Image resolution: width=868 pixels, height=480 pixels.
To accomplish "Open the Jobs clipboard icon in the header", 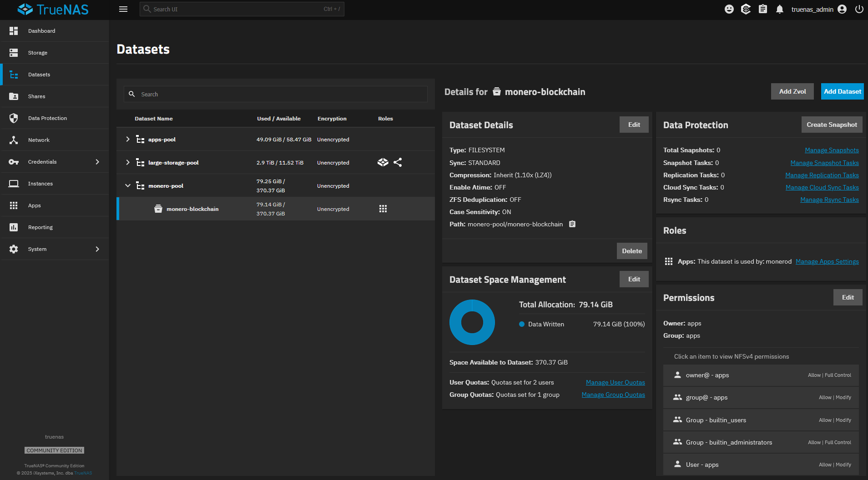I will point(763,9).
